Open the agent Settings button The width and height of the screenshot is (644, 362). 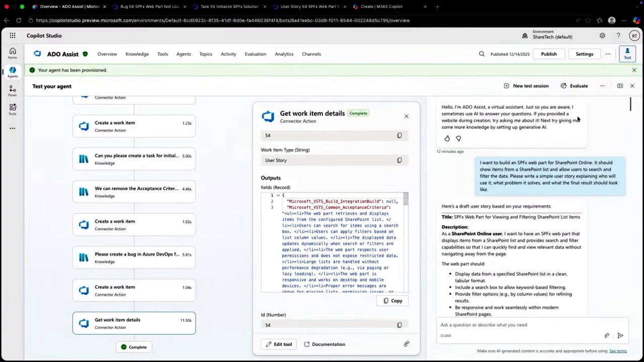tap(585, 54)
